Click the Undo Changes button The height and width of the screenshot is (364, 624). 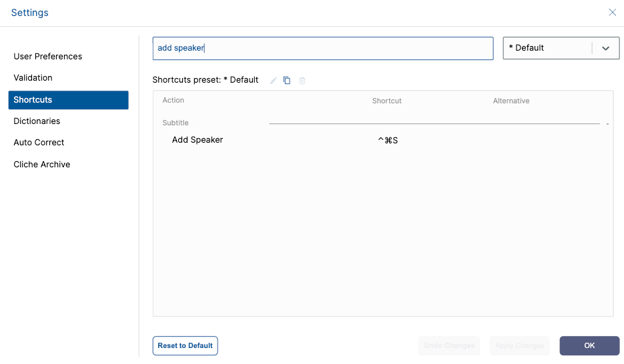click(449, 346)
